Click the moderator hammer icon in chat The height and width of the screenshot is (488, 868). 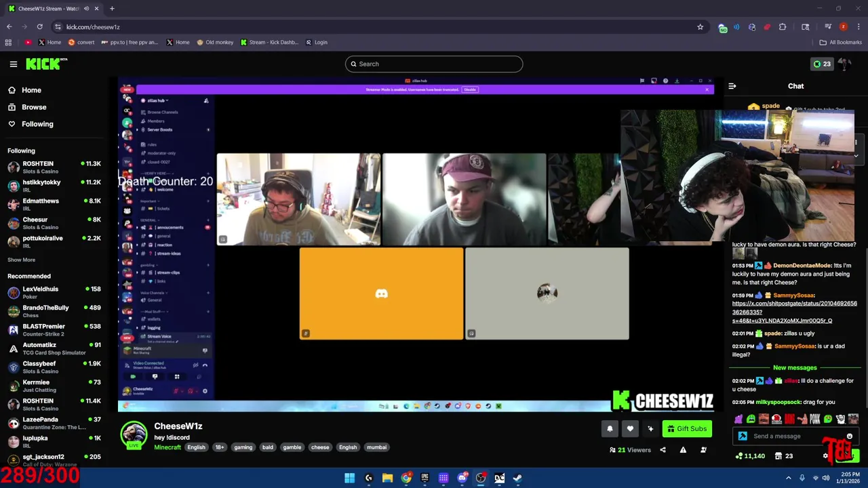point(743,436)
